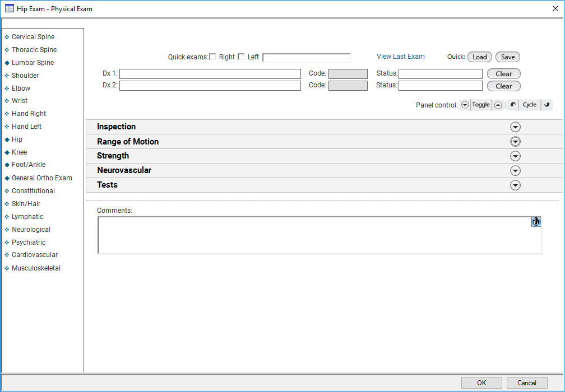Open Neurological exam from sidebar
The height and width of the screenshot is (392, 565).
tap(31, 230)
